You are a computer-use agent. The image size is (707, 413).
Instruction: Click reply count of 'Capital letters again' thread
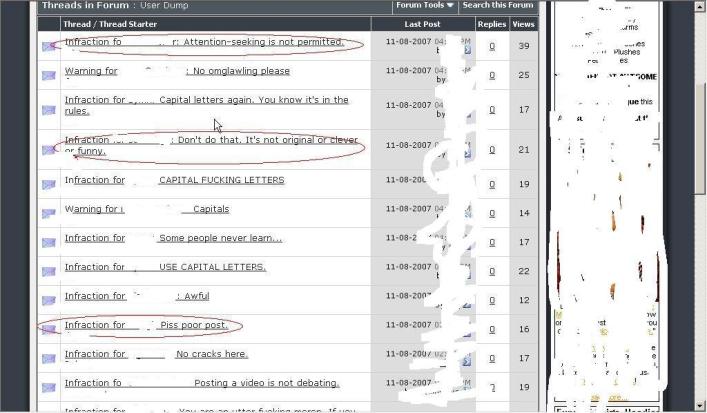(492, 110)
